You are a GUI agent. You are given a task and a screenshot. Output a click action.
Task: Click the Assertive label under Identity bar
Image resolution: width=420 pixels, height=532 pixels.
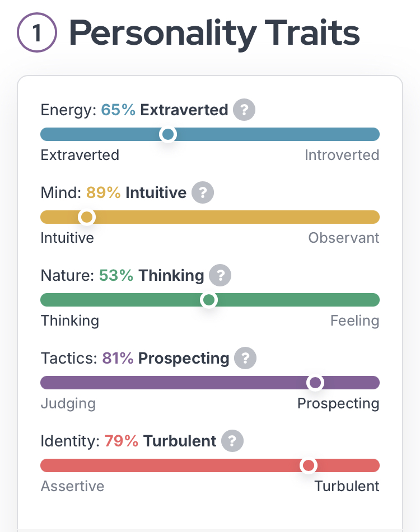[x=72, y=486]
